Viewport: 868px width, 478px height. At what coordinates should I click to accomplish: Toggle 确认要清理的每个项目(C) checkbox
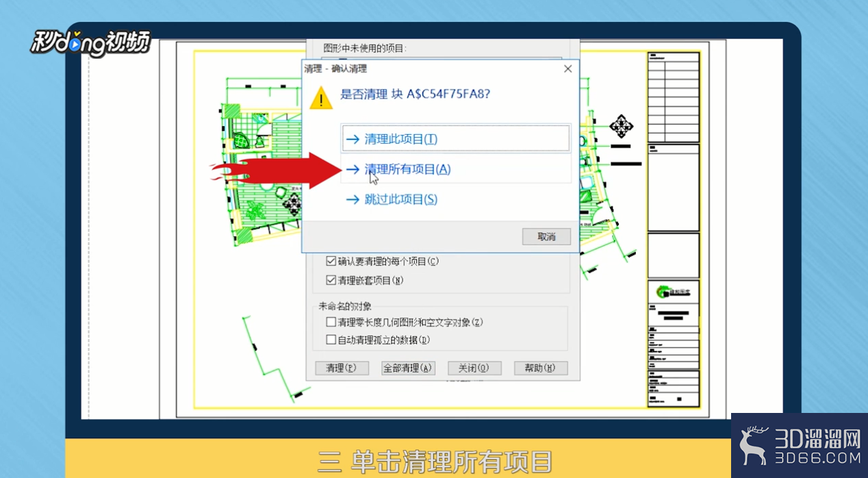(x=331, y=261)
